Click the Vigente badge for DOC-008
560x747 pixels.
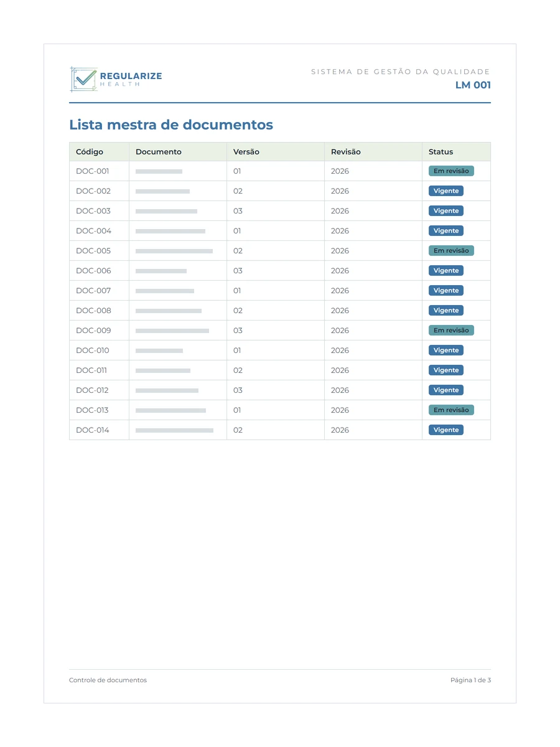[x=446, y=311]
